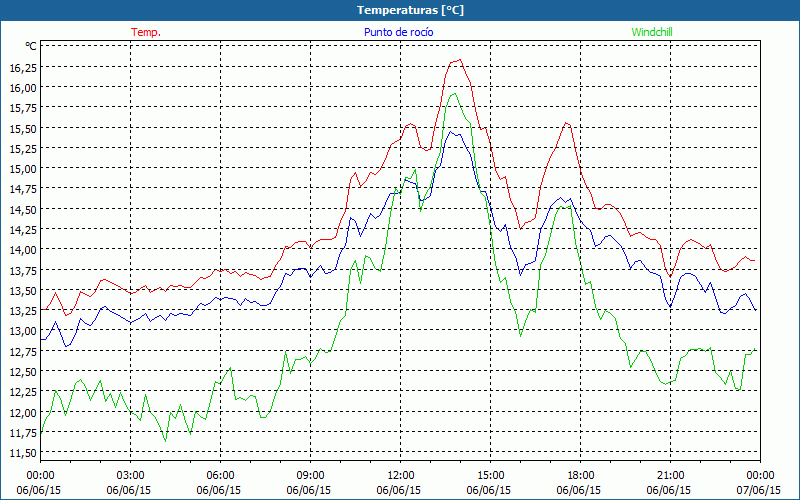This screenshot has width=800, height=500.
Task: Select the 09:00 time marker
Action: click(x=310, y=475)
